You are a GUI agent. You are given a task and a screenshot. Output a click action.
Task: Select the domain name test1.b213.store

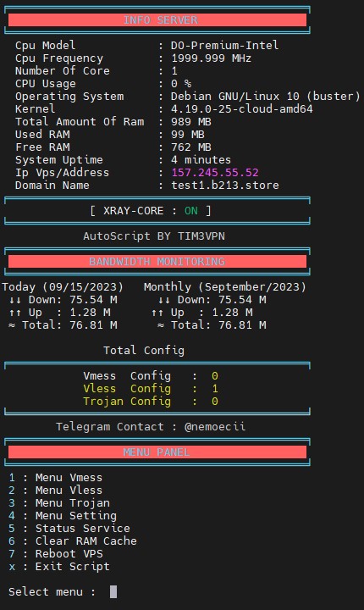pyautogui.click(x=225, y=186)
